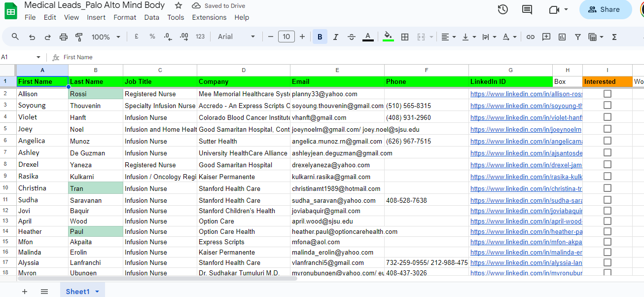644x297 pixels.
Task: Open version history clock icon
Action: click(502, 9)
